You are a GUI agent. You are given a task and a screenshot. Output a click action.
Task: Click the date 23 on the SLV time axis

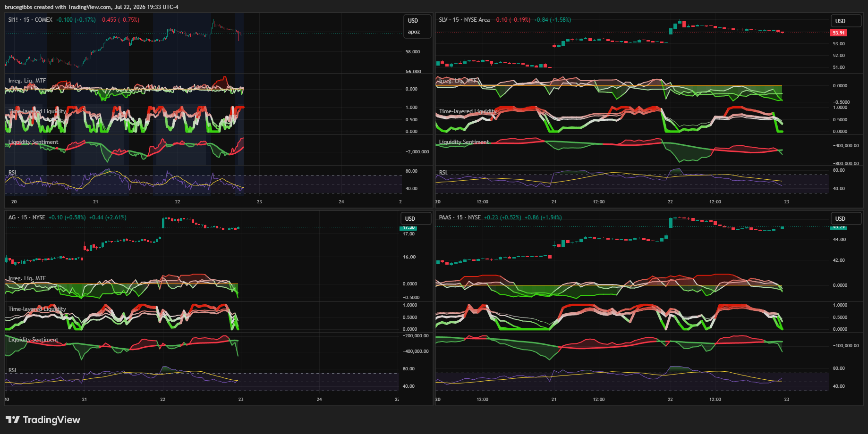click(x=787, y=202)
